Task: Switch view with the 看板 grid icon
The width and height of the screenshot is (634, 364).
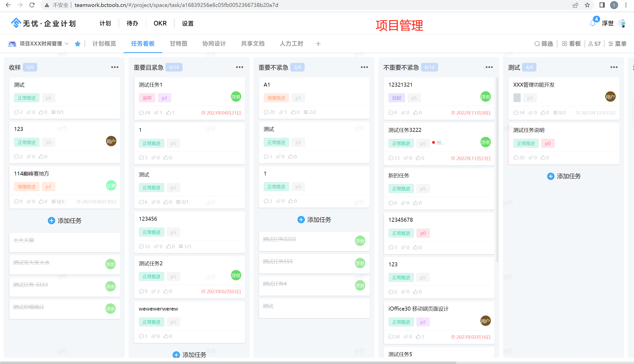Action: (x=564, y=44)
